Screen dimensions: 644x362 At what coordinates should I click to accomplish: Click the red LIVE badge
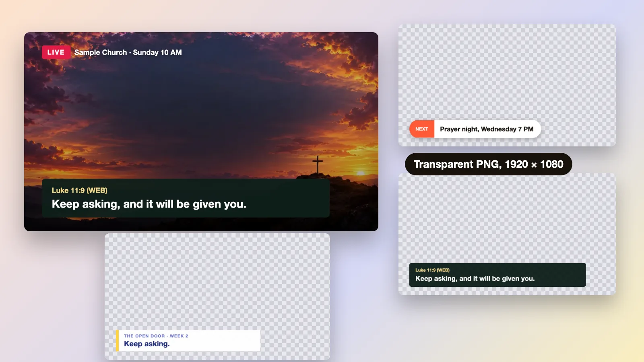click(x=56, y=52)
